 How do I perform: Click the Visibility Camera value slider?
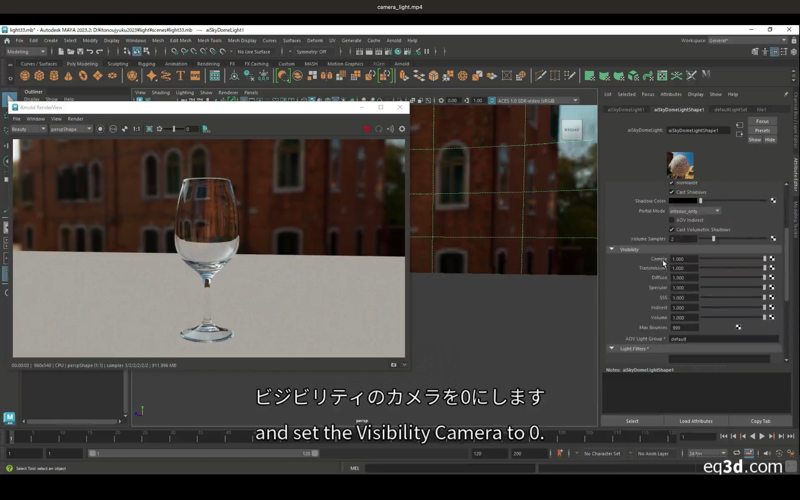click(x=730, y=259)
